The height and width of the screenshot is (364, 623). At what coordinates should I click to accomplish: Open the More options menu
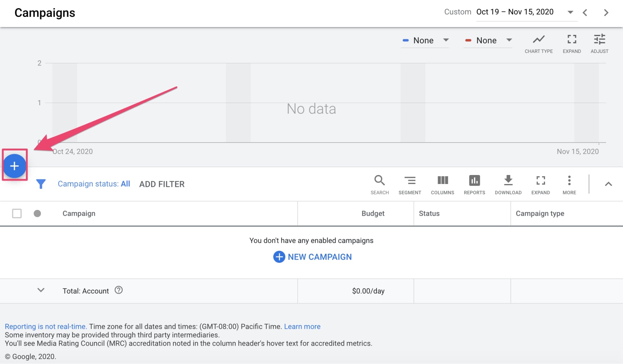pos(569,184)
